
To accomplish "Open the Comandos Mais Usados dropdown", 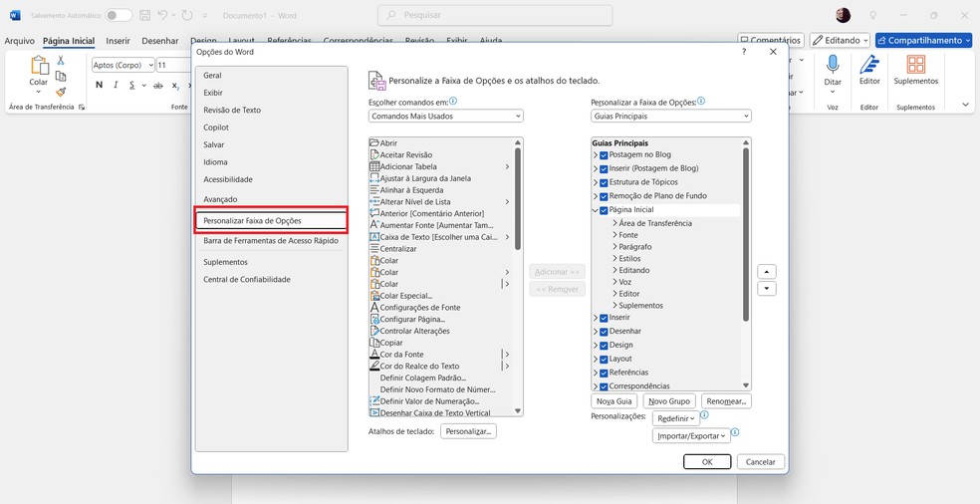I will point(445,116).
